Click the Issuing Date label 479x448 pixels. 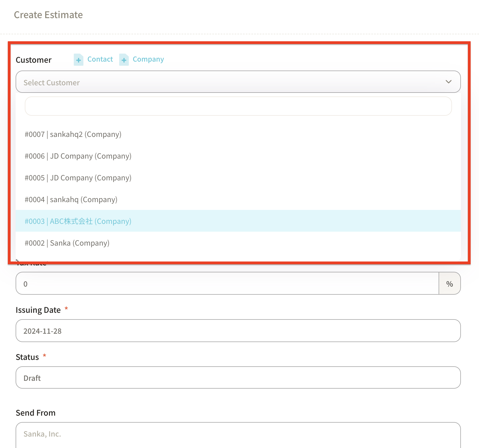click(x=38, y=310)
